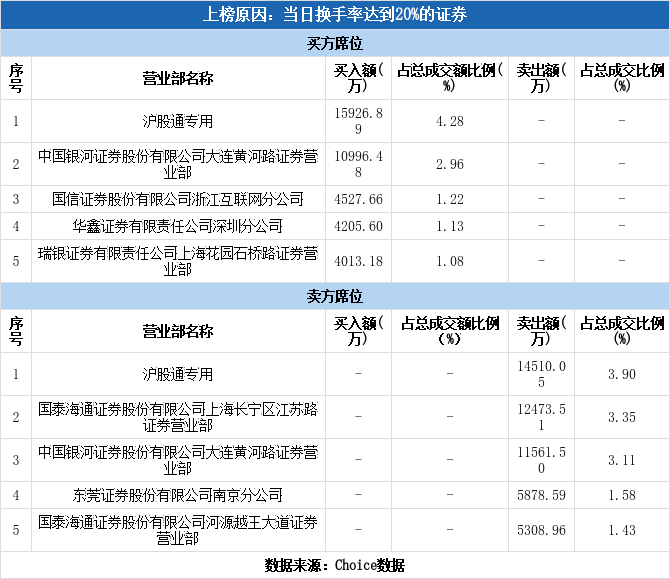Click the title 上榜原因:当日换手率达到20%的证券
The width and height of the screenshot is (670, 579).
point(335,15)
